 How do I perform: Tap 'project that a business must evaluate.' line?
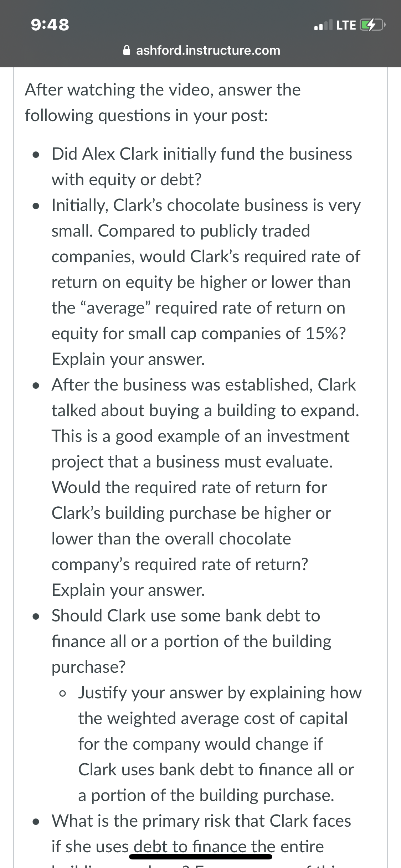coord(192,462)
